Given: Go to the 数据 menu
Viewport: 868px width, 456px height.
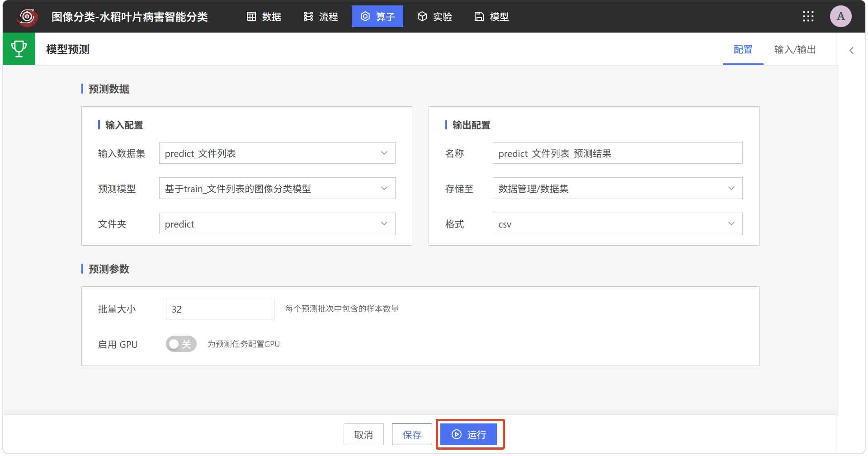Looking at the screenshot, I should [x=264, y=17].
